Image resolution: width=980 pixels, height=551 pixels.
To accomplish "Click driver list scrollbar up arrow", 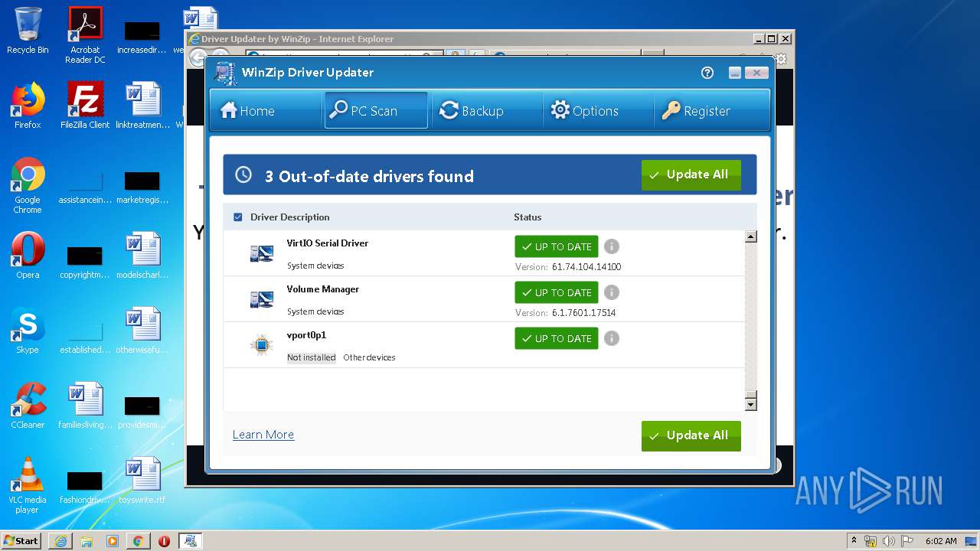I will tap(751, 236).
